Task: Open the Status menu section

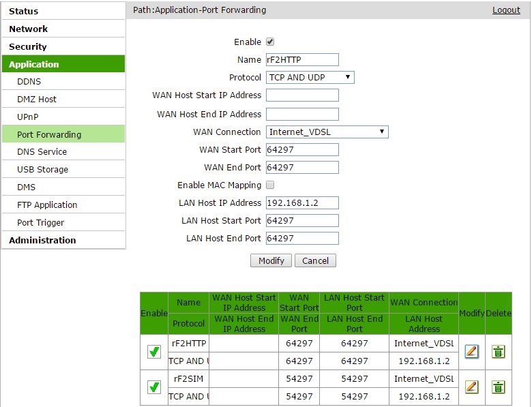Action: tap(24, 11)
